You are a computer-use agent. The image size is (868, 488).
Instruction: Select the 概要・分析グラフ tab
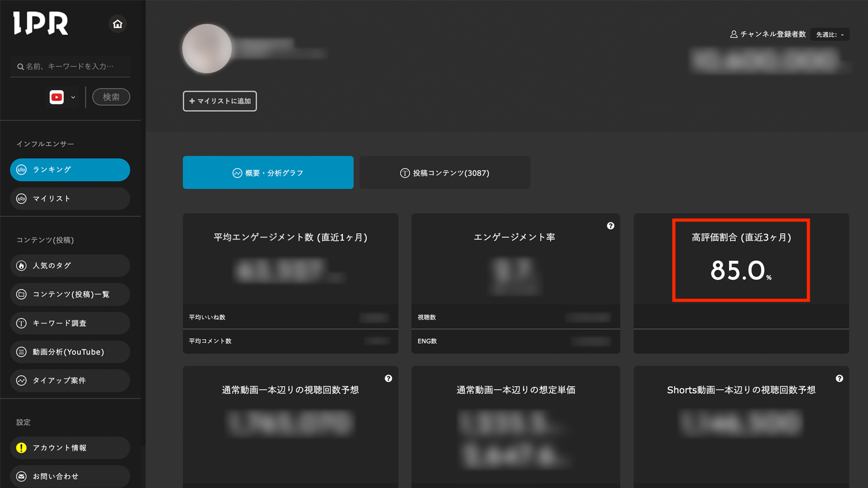coord(268,172)
